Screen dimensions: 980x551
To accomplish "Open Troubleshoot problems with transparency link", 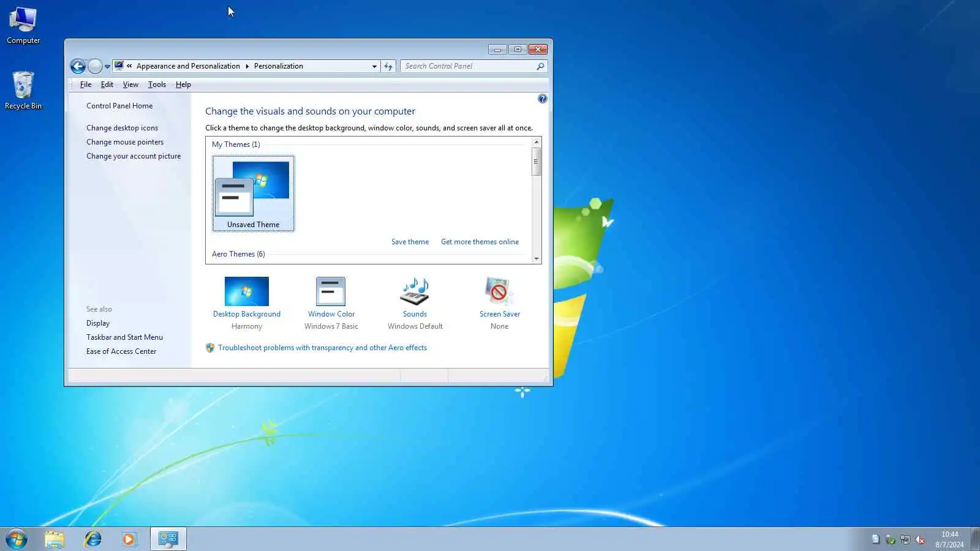I will coord(322,348).
